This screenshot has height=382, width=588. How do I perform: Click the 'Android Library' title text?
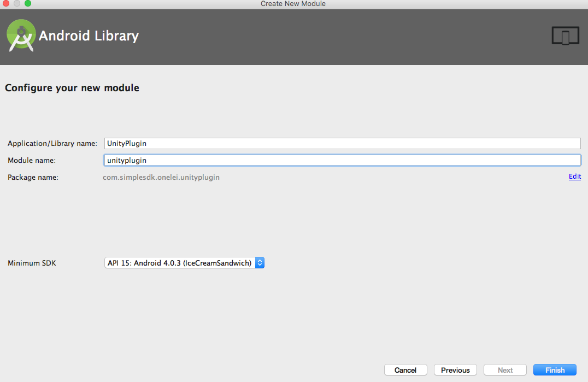(x=89, y=36)
